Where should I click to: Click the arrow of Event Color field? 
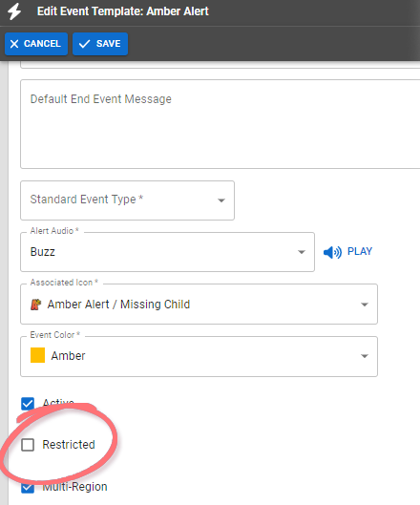coord(365,356)
